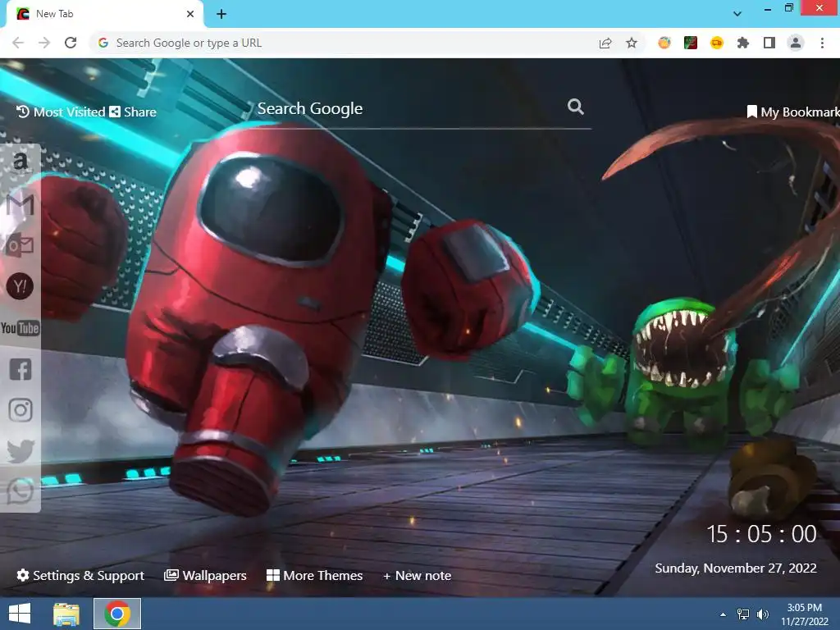Open the volume tray icon
840x630 pixels.
pyautogui.click(x=763, y=614)
